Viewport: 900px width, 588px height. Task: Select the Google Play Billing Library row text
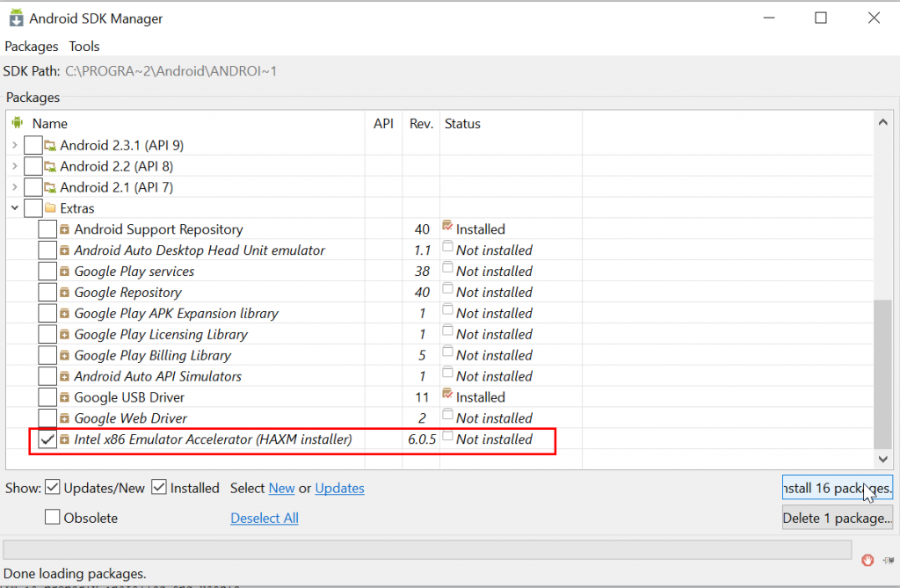(153, 355)
